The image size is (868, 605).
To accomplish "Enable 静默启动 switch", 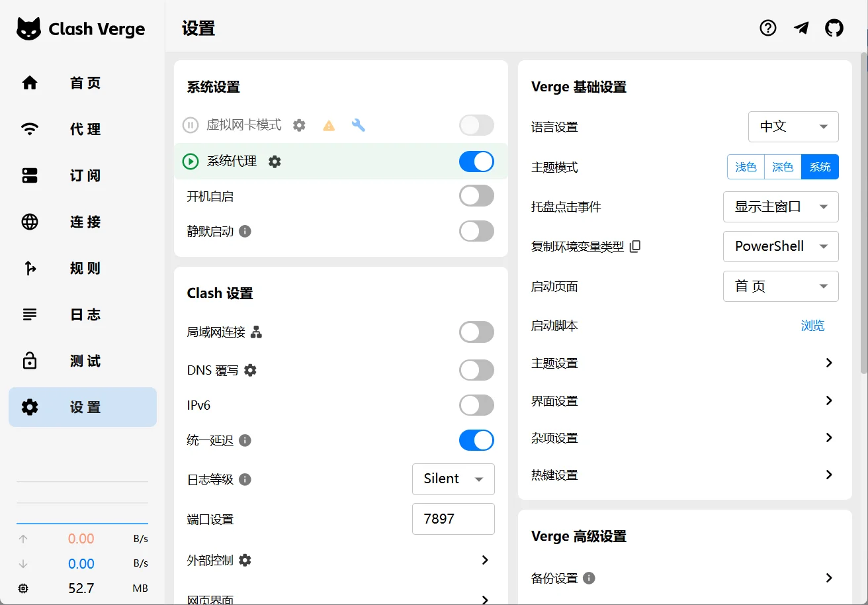I will (476, 231).
